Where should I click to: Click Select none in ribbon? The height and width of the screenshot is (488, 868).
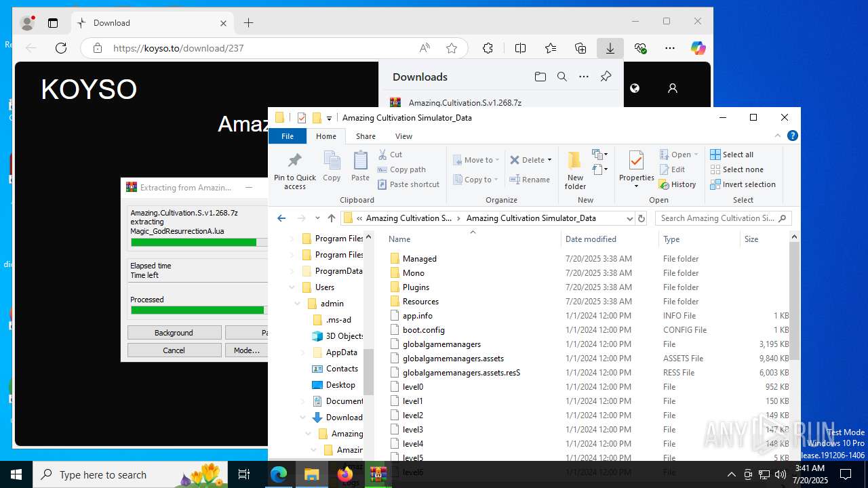(736, 169)
